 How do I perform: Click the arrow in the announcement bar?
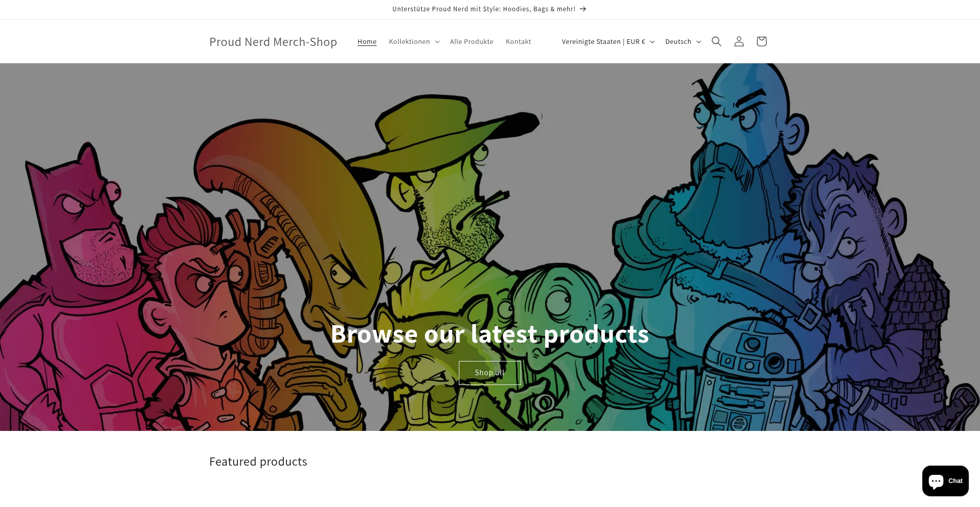[582, 9]
